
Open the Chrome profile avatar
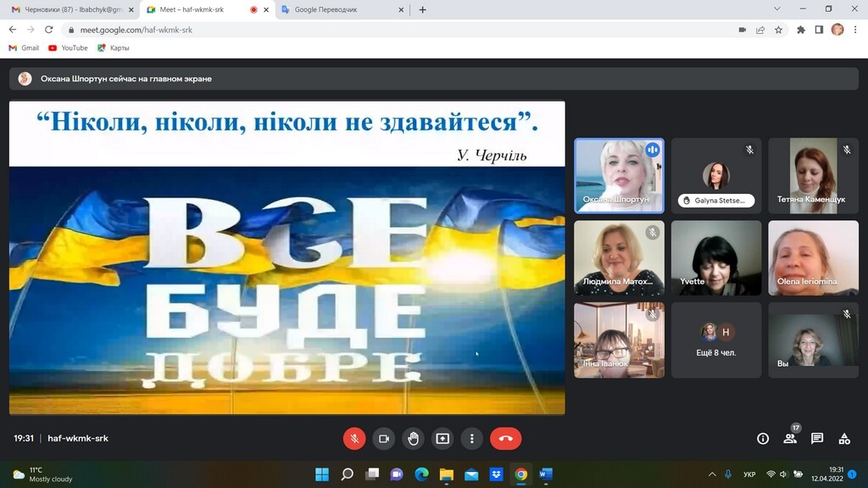click(x=837, y=30)
